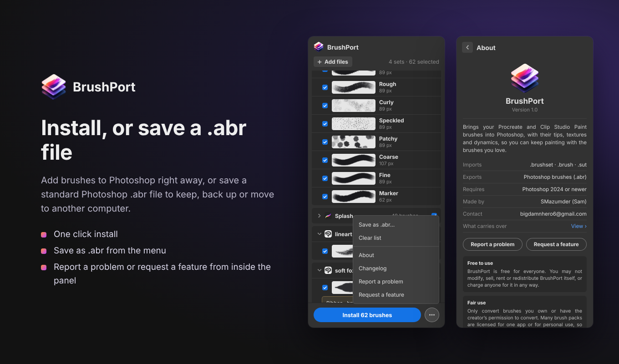Click the Add files button
Screen dimensions: 619x364
tap(333, 62)
